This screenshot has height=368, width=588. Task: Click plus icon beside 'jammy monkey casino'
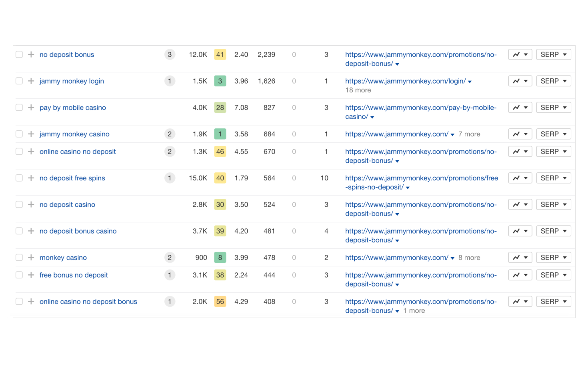point(31,134)
